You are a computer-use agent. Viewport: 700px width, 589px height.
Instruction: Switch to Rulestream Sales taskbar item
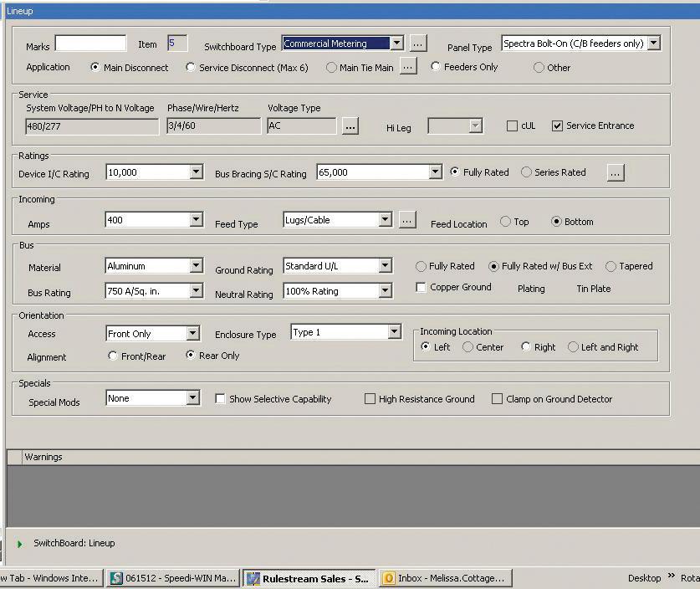tap(309, 578)
